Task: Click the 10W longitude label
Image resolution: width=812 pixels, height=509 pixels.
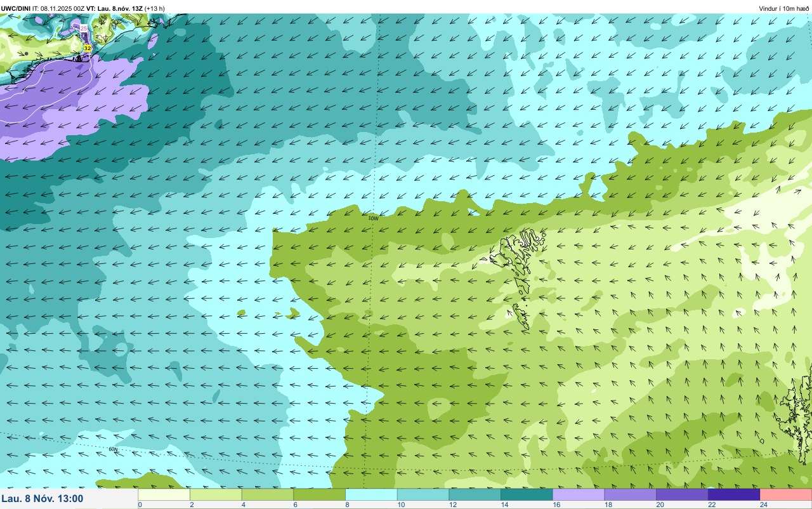Action: click(374, 218)
